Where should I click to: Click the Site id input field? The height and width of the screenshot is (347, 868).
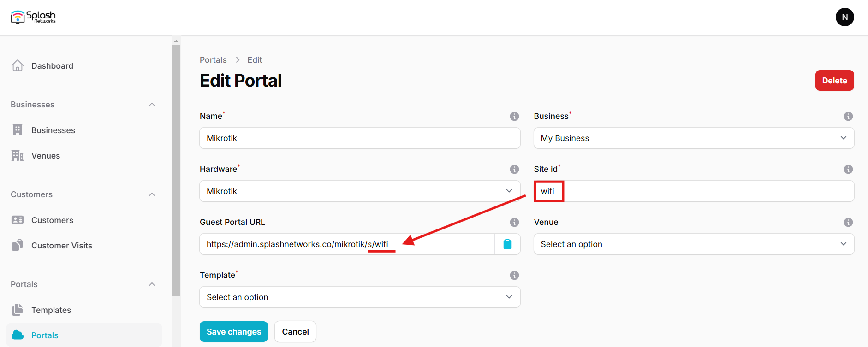tap(694, 191)
